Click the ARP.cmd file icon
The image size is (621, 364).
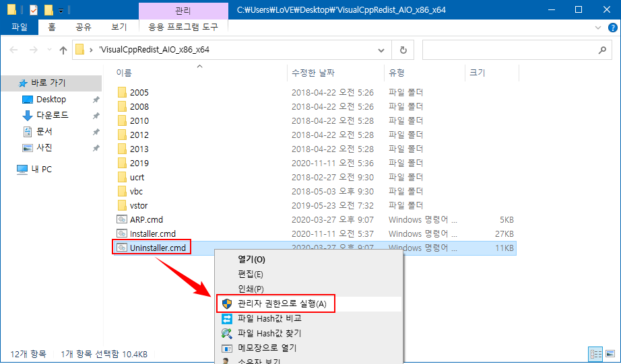pos(122,219)
